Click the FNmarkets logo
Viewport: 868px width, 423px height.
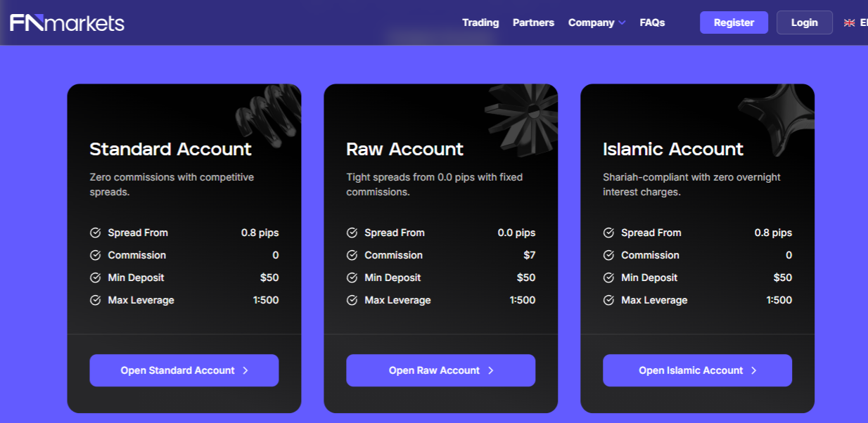click(x=67, y=22)
